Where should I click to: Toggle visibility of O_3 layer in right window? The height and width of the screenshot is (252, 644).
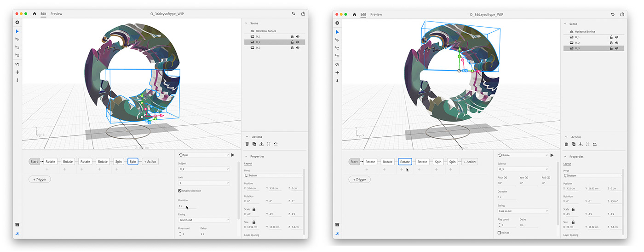tap(617, 48)
